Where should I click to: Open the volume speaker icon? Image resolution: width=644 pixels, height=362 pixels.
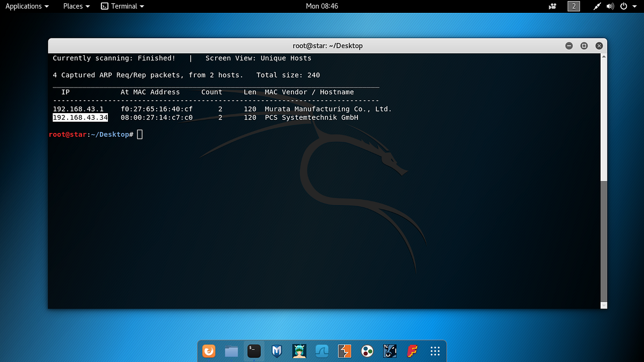[610, 6]
